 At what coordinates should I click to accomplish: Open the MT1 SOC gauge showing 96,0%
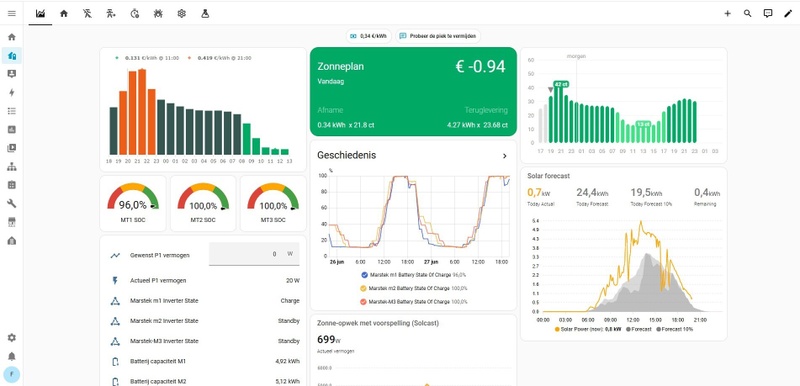[133, 203]
